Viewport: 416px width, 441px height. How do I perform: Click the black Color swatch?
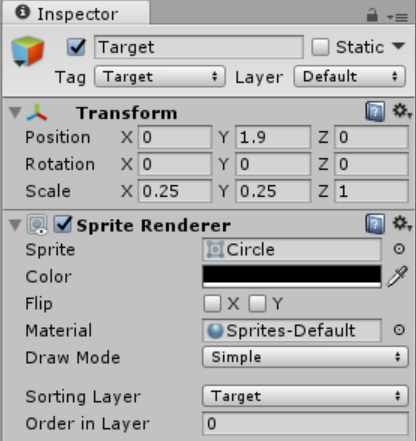coord(292,276)
